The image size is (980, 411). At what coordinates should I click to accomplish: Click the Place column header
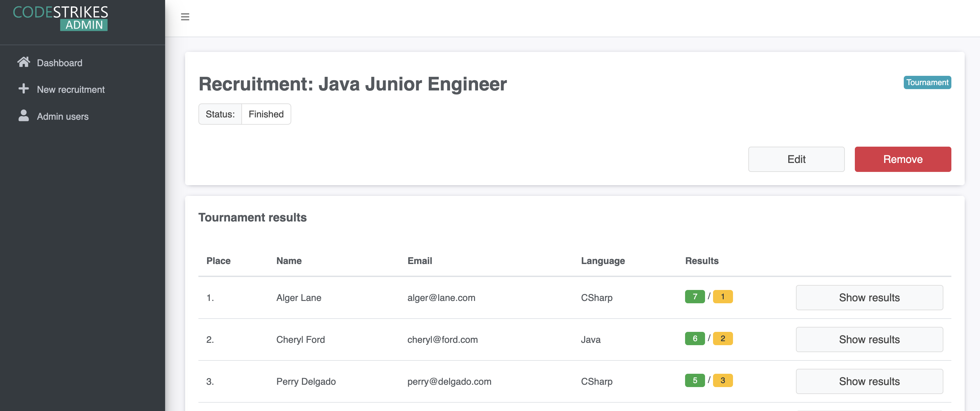[218, 261]
